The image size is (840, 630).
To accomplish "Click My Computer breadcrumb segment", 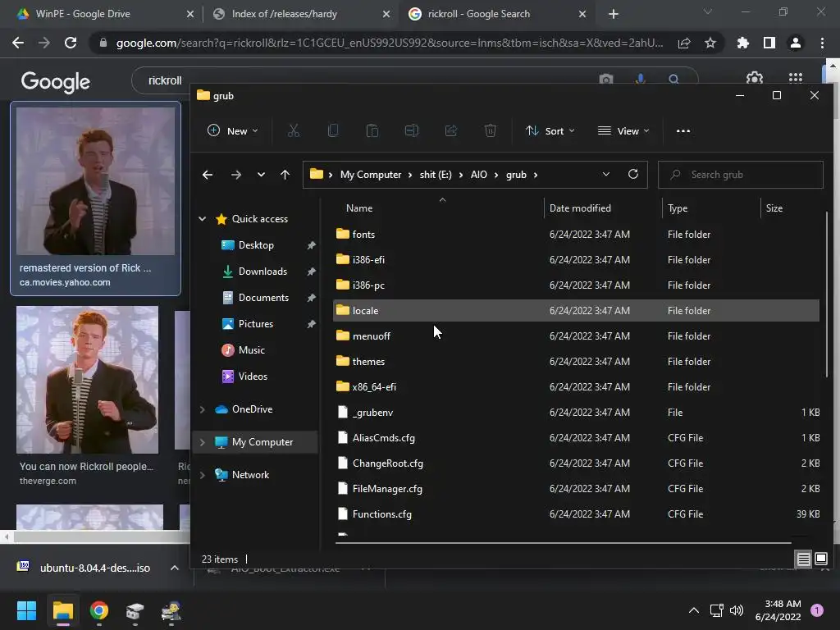I will [371, 175].
